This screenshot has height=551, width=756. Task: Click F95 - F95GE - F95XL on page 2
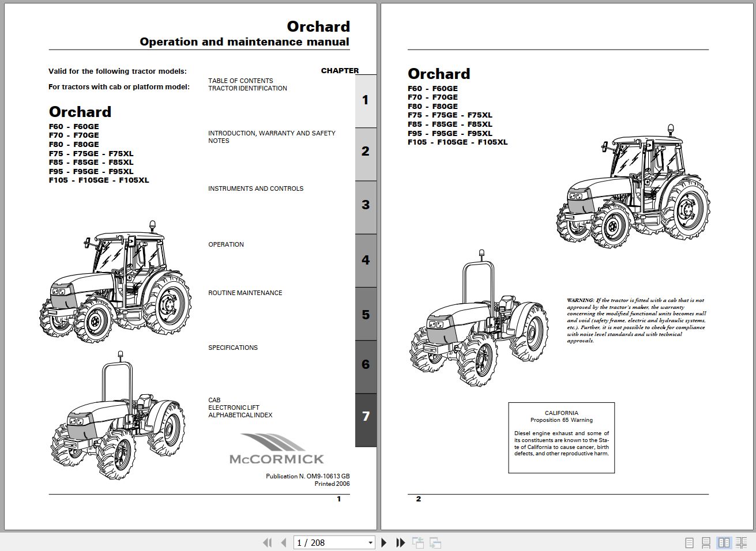point(450,133)
